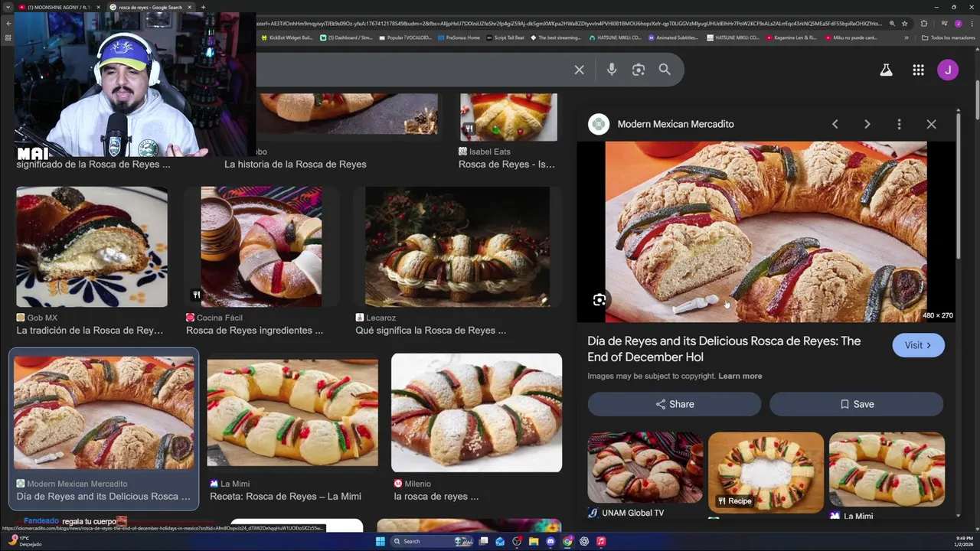Open ChatGPT from the taskbar

click(584, 541)
